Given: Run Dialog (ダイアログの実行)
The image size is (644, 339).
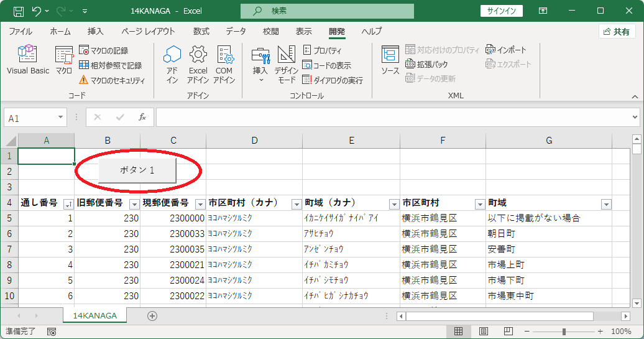Looking at the screenshot, I should pos(333,80).
